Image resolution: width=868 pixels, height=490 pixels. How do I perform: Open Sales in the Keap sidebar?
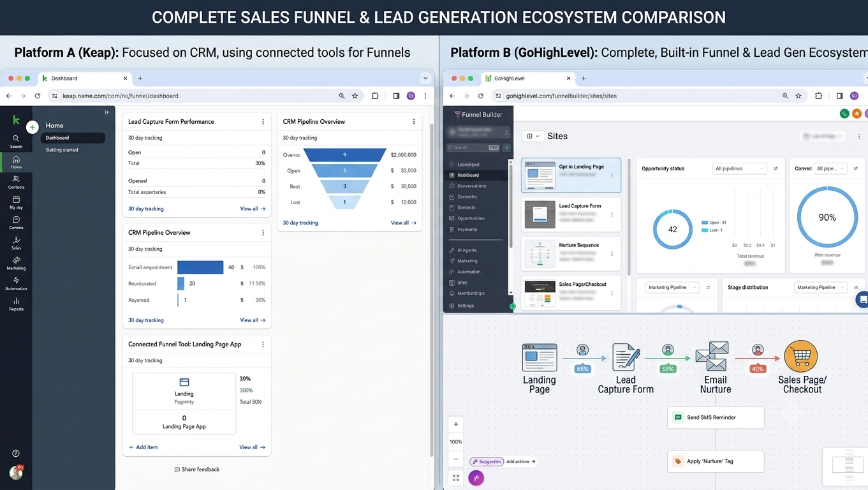pyautogui.click(x=16, y=243)
